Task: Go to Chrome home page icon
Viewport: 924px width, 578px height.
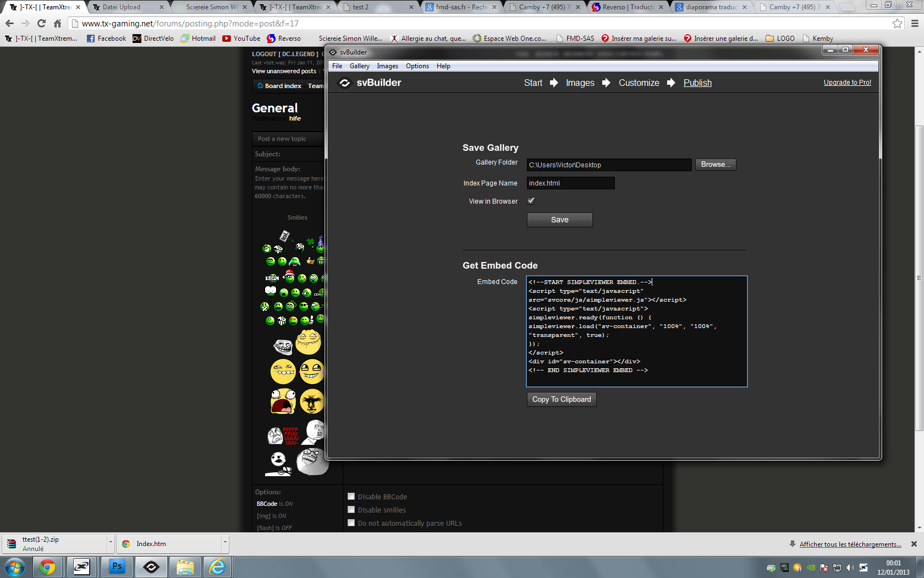Action: point(57,23)
